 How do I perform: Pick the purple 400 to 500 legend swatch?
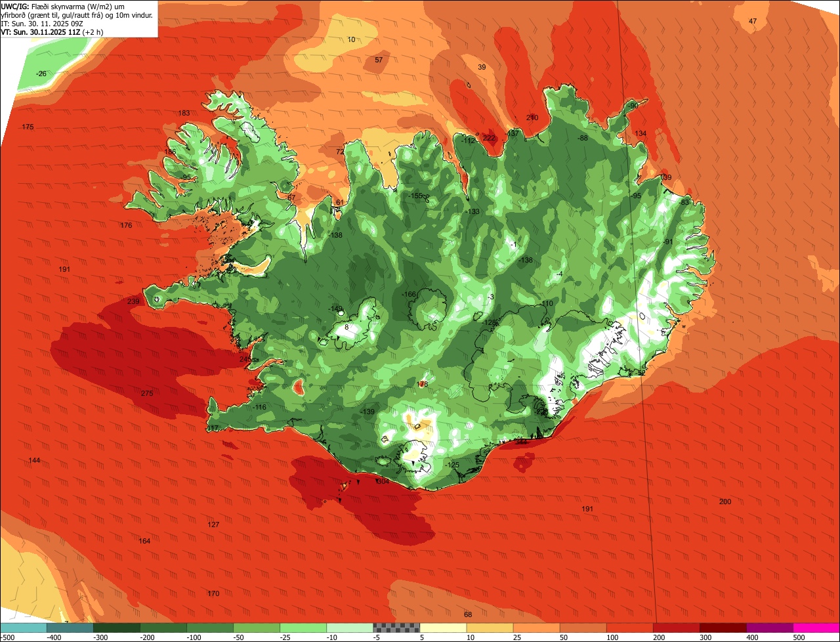pyautogui.click(x=769, y=628)
